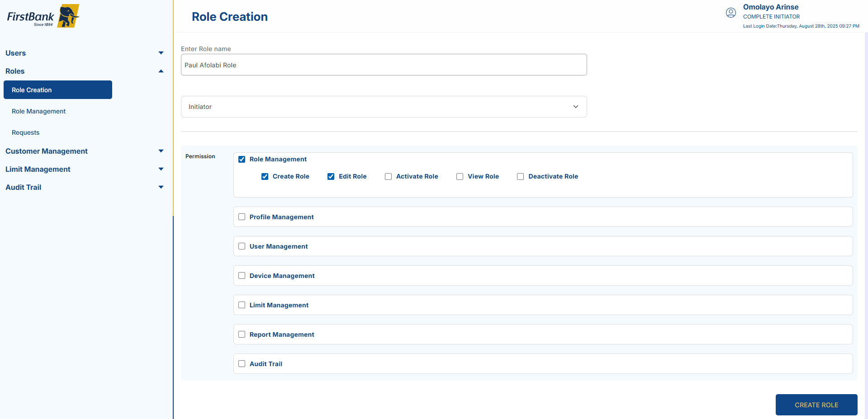Expand the Users menu arrow
The height and width of the screenshot is (419, 868).
(161, 53)
